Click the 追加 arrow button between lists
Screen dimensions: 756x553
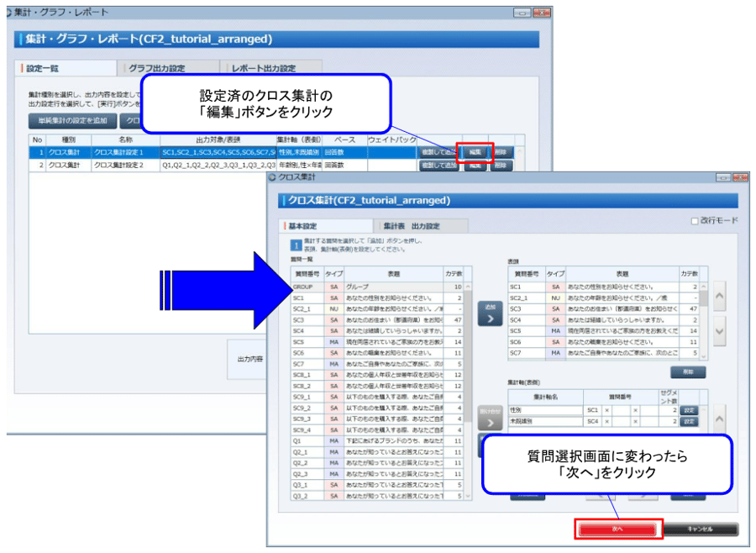tap(490, 313)
